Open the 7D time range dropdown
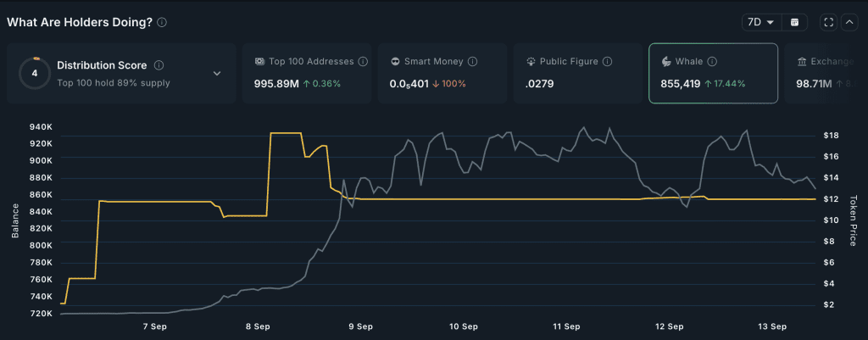The image size is (868, 340). 759,22
